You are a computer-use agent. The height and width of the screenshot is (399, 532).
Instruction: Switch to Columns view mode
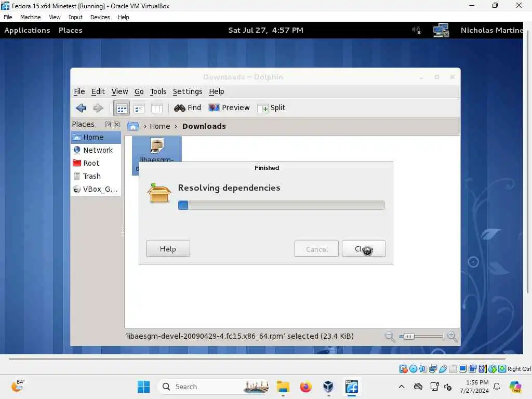[157, 108]
